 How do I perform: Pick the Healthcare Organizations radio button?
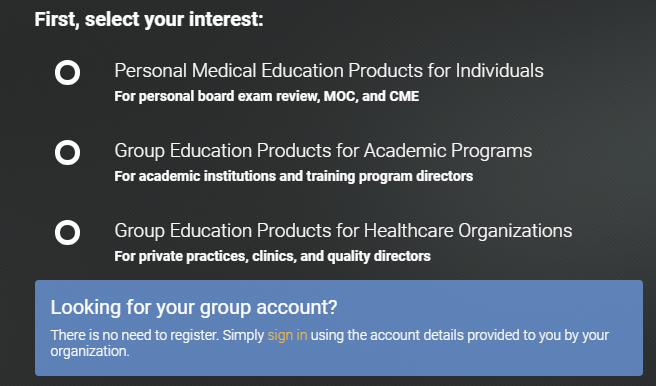pos(67,233)
